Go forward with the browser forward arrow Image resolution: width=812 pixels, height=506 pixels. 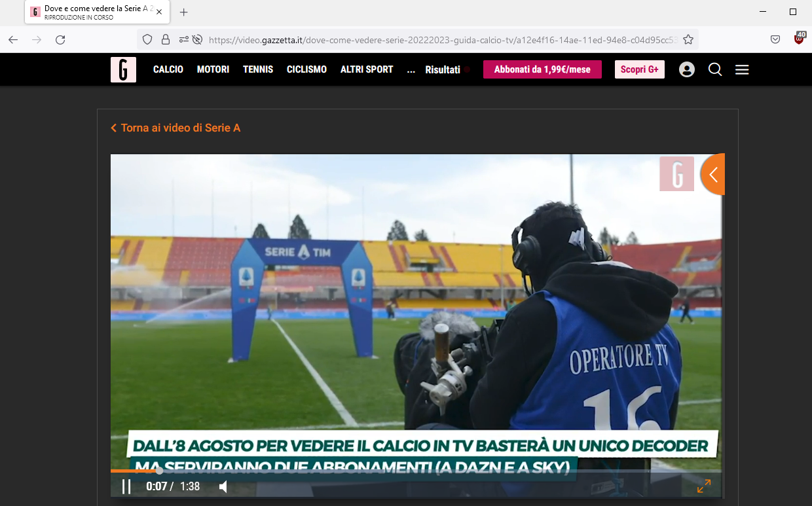tap(37, 40)
